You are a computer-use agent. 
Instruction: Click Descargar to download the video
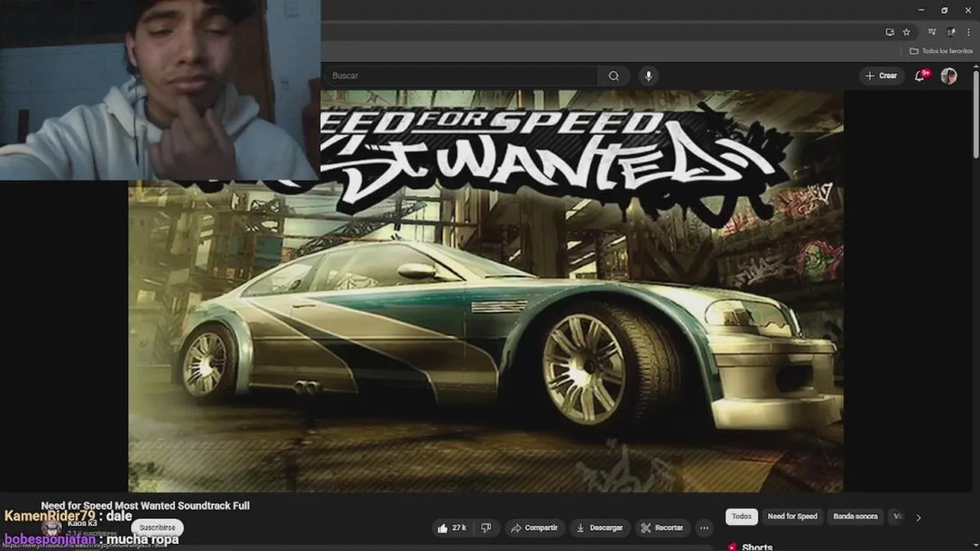point(599,528)
